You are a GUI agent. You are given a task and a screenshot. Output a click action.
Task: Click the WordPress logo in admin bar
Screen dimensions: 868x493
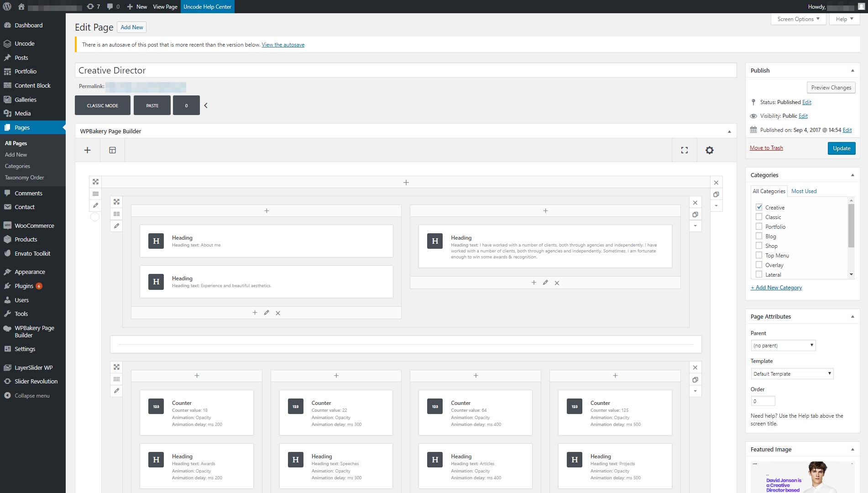coord(7,6)
